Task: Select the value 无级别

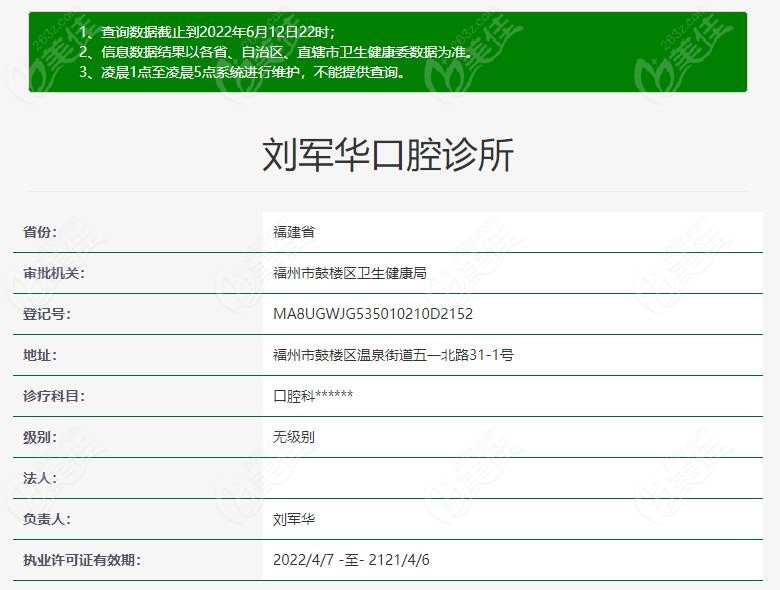Action: [x=293, y=437]
